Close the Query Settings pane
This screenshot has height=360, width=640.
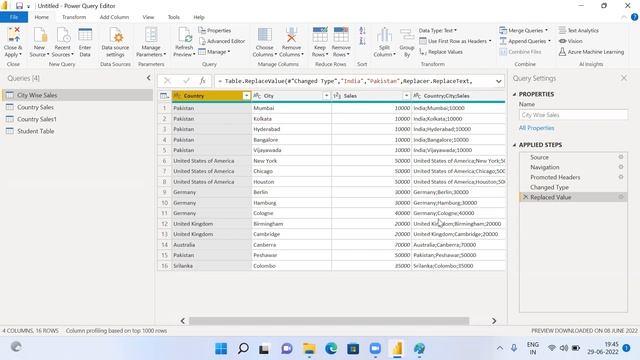[x=624, y=78]
